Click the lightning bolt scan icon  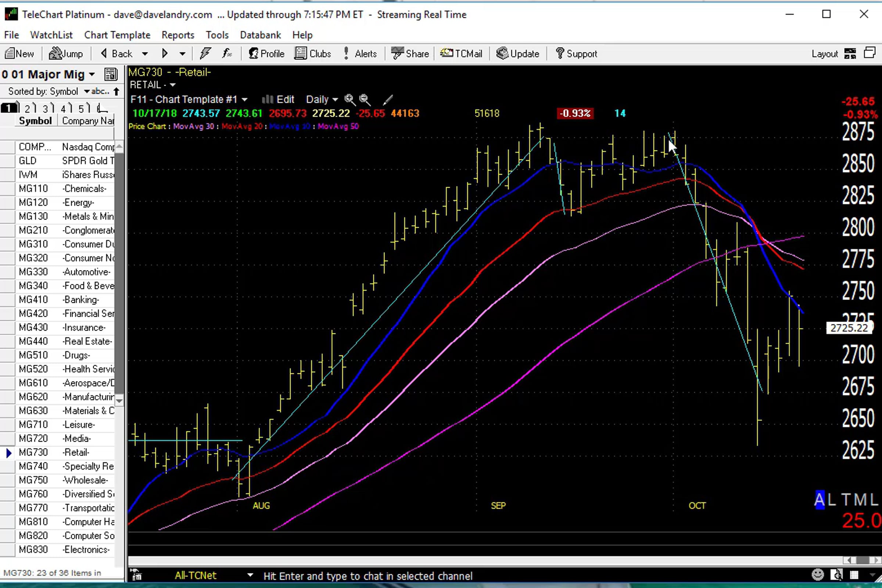(205, 54)
